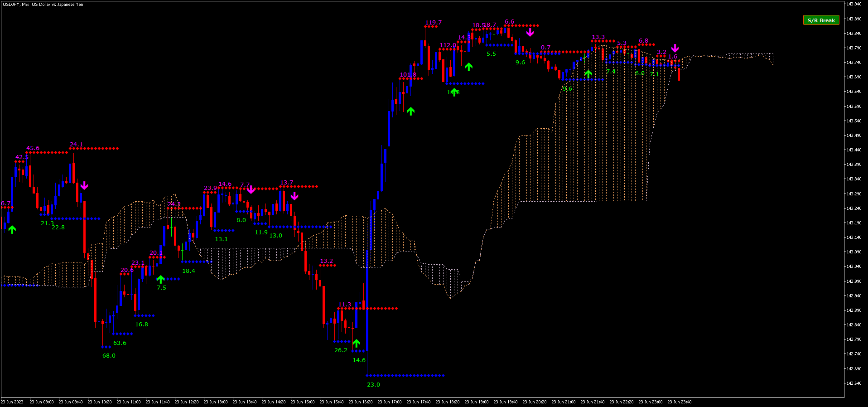This screenshot has width=868, height=407.
Task: Click the magenta down arrow next to the 7.7 label
Action: tap(251, 189)
